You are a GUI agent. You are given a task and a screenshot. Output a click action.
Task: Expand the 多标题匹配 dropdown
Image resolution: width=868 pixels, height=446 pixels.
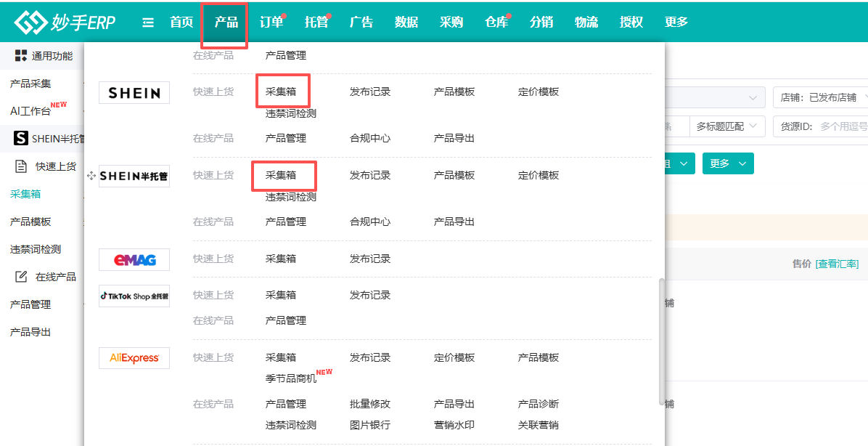tap(727, 126)
